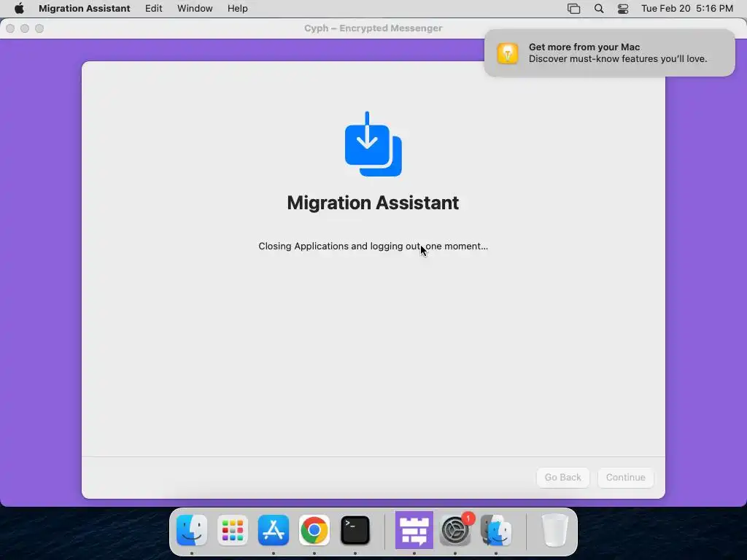This screenshot has height=560, width=747.
Task: Zoom the Cyph window with green button
Action: point(39,28)
